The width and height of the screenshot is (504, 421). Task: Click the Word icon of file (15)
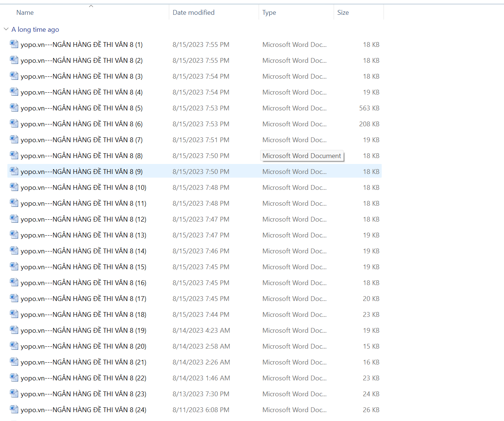[x=14, y=267]
